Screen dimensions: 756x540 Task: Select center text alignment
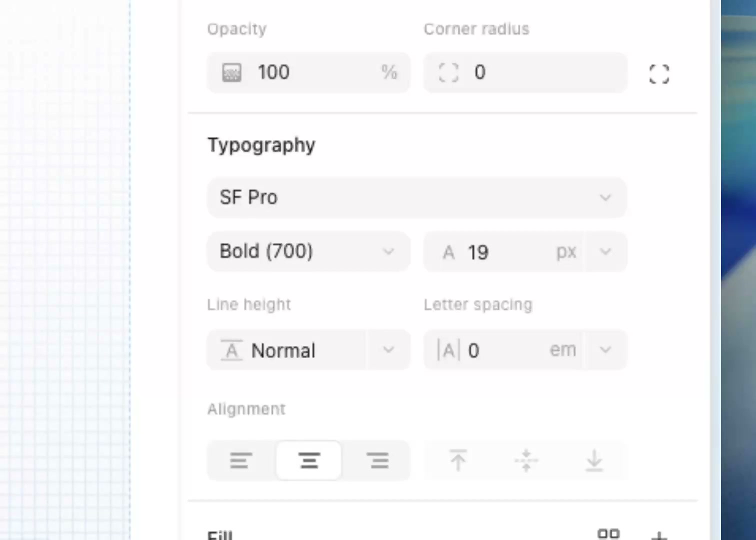[309, 460]
